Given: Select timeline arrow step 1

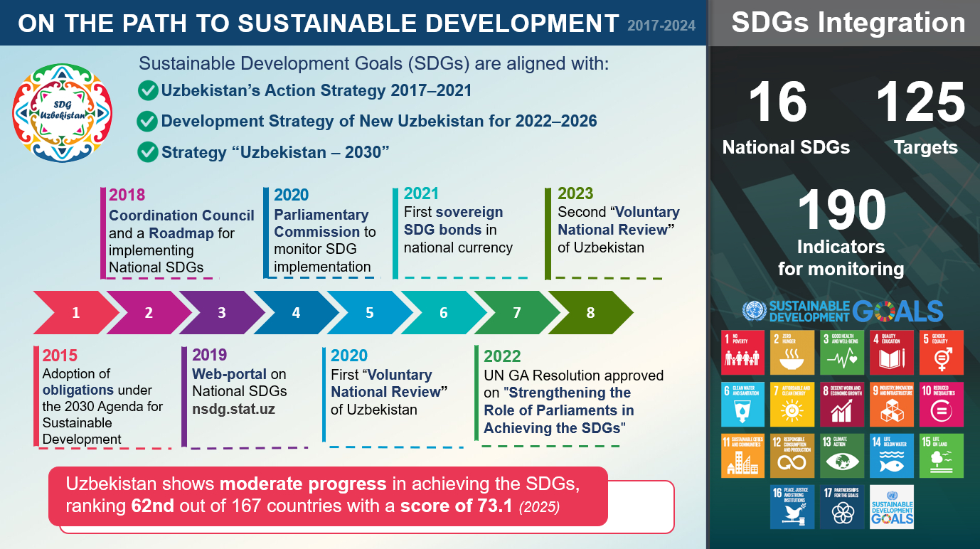Looking at the screenshot, I should click(x=76, y=313).
